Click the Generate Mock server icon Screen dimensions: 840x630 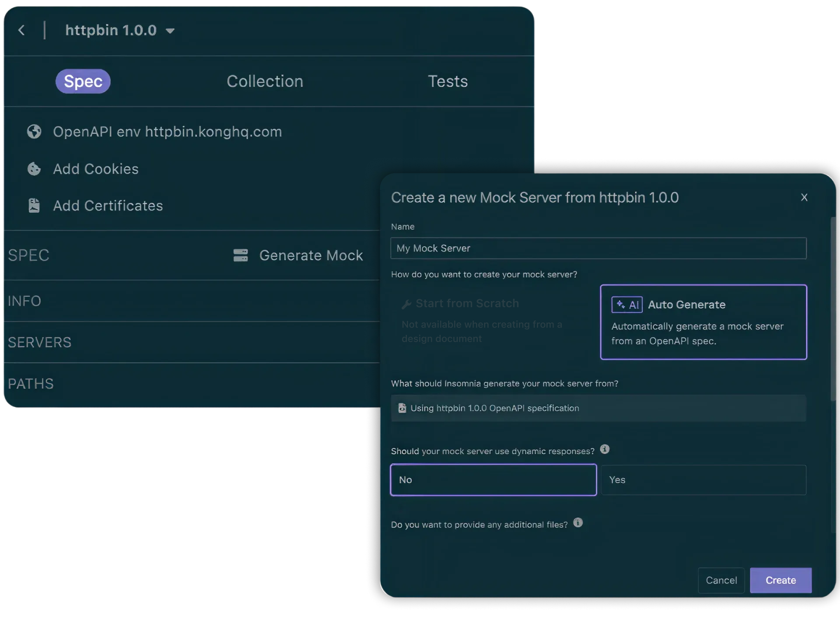tap(240, 255)
